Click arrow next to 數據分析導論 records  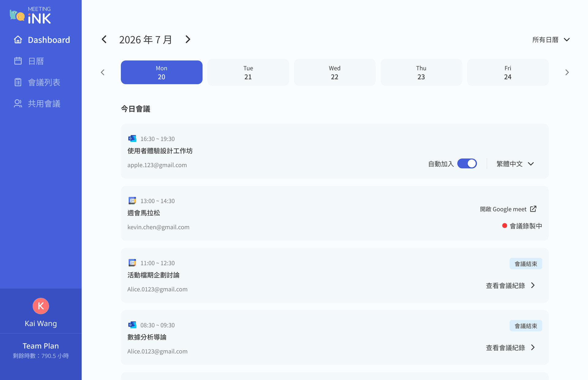[533, 347]
